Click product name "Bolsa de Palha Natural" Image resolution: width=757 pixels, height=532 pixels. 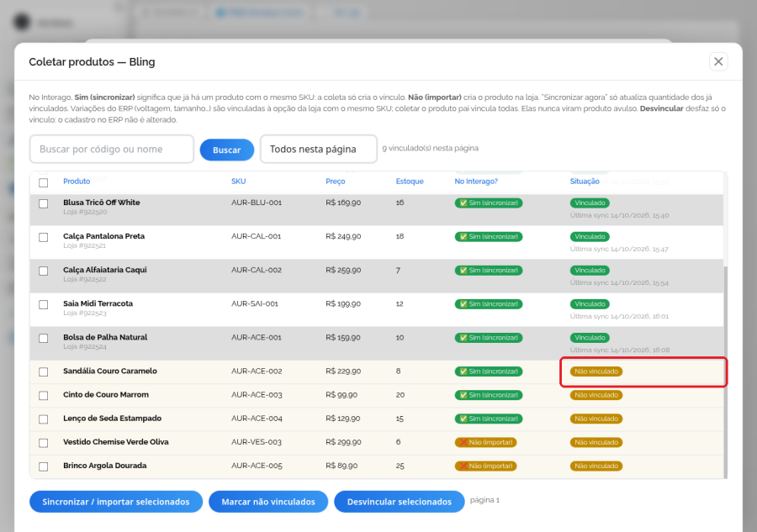(x=105, y=337)
